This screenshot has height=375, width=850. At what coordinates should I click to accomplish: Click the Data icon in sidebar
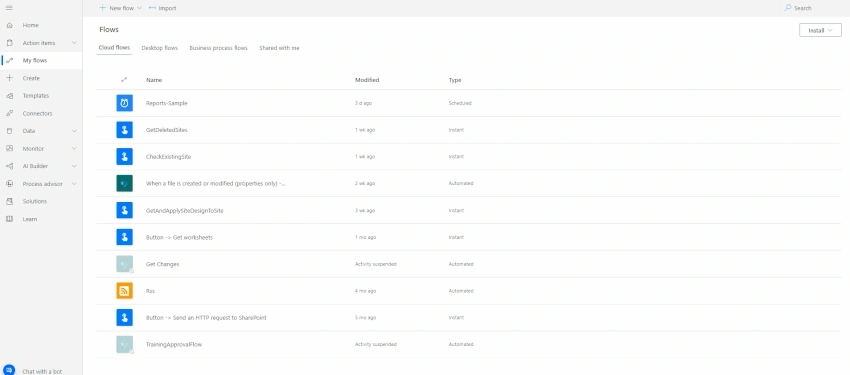coord(9,131)
